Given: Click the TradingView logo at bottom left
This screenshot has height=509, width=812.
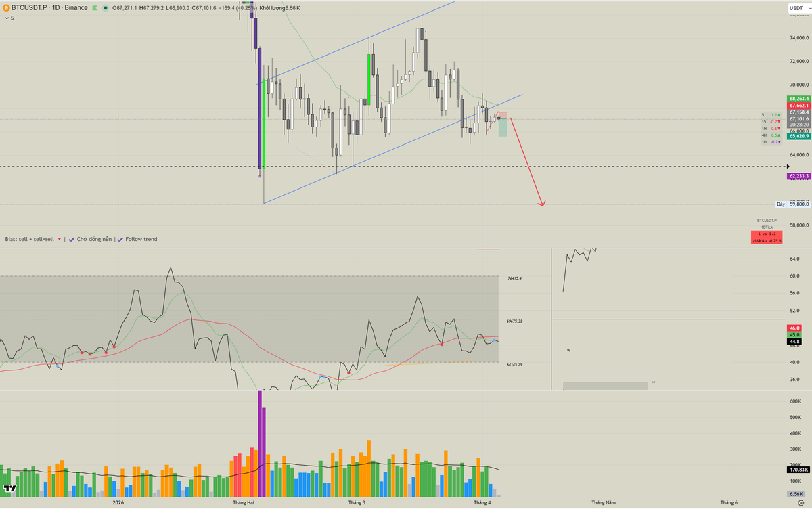Looking at the screenshot, I should coord(10,489).
